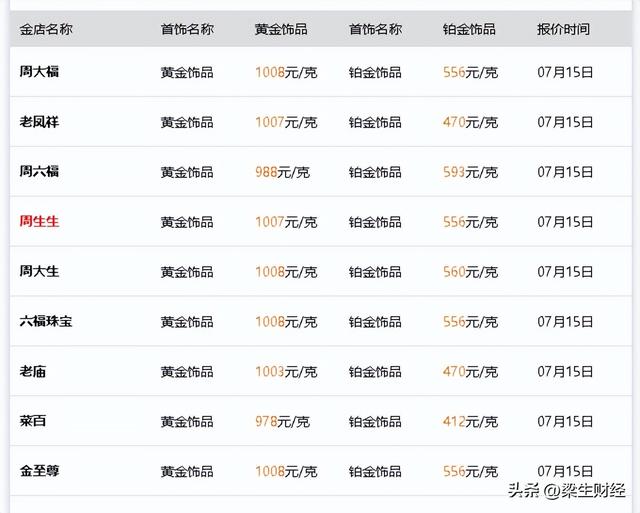640x513 pixels.
Task: Click the 黄金饰品 column header
Action: 281,29
